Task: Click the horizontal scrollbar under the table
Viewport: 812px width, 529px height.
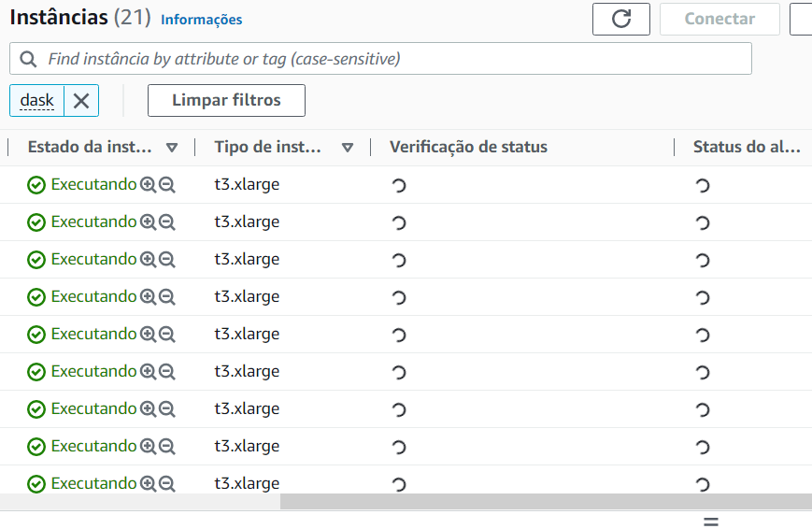Action: (546, 502)
